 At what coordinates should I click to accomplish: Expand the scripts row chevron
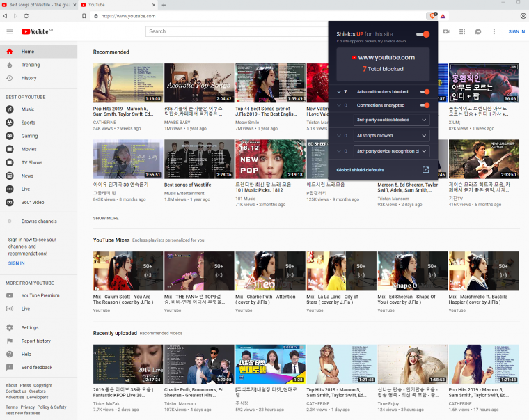pos(339,135)
